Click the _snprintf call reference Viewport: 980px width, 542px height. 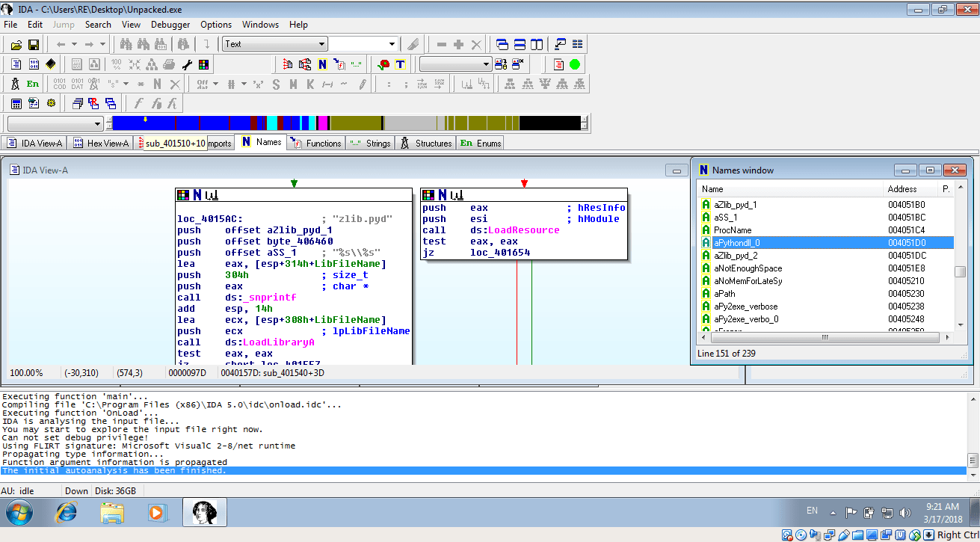pyautogui.click(x=269, y=298)
